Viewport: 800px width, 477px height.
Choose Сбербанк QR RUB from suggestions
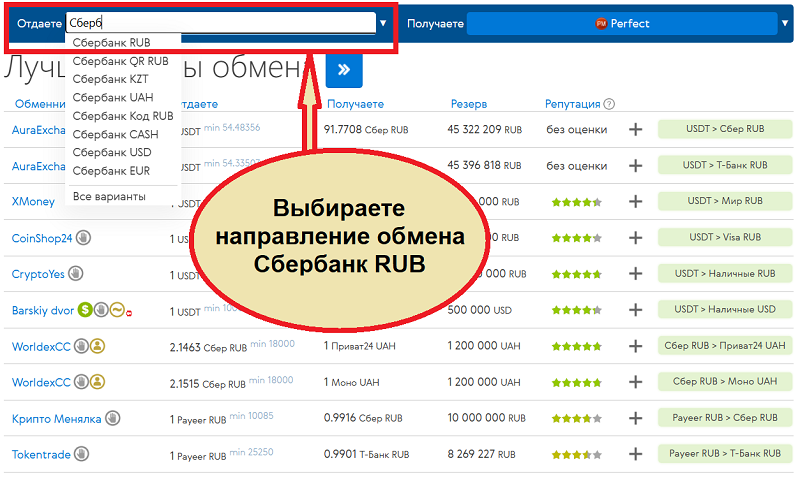tap(120, 61)
